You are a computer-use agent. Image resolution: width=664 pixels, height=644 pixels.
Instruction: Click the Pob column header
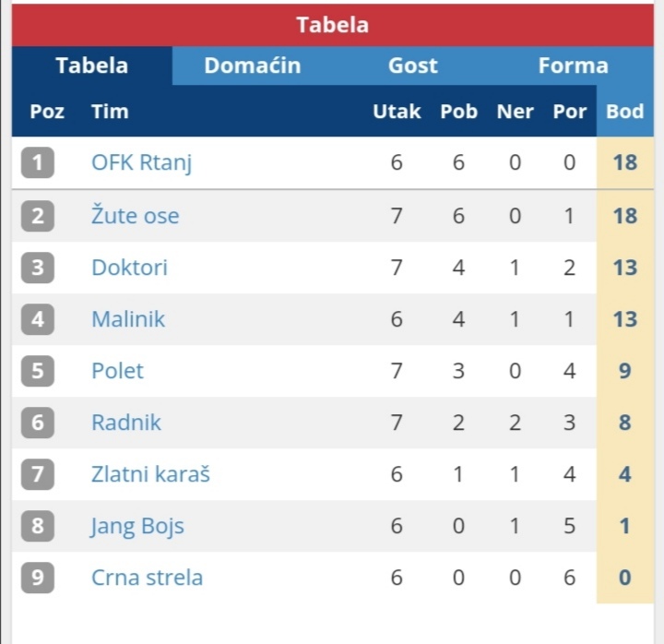(458, 112)
